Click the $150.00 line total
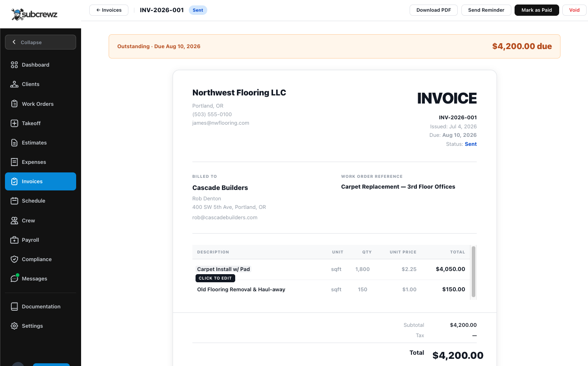The width and height of the screenshot is (588, 366). coord(454,289)
